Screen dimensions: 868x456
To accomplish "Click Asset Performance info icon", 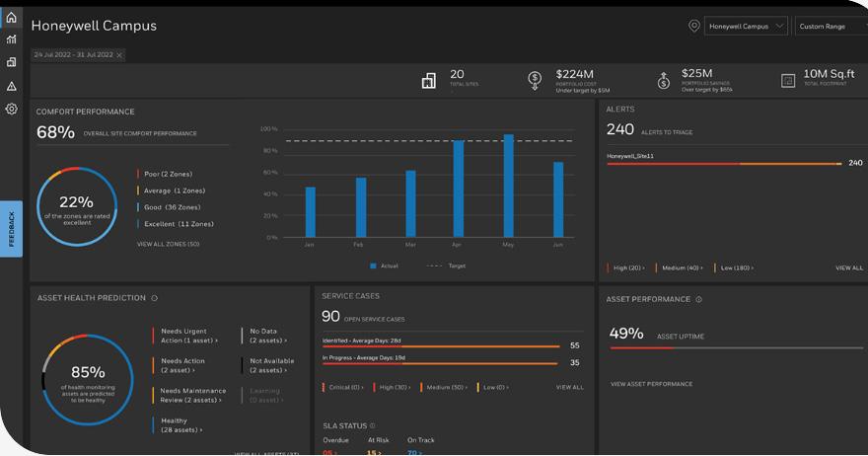I will (698, 299).
